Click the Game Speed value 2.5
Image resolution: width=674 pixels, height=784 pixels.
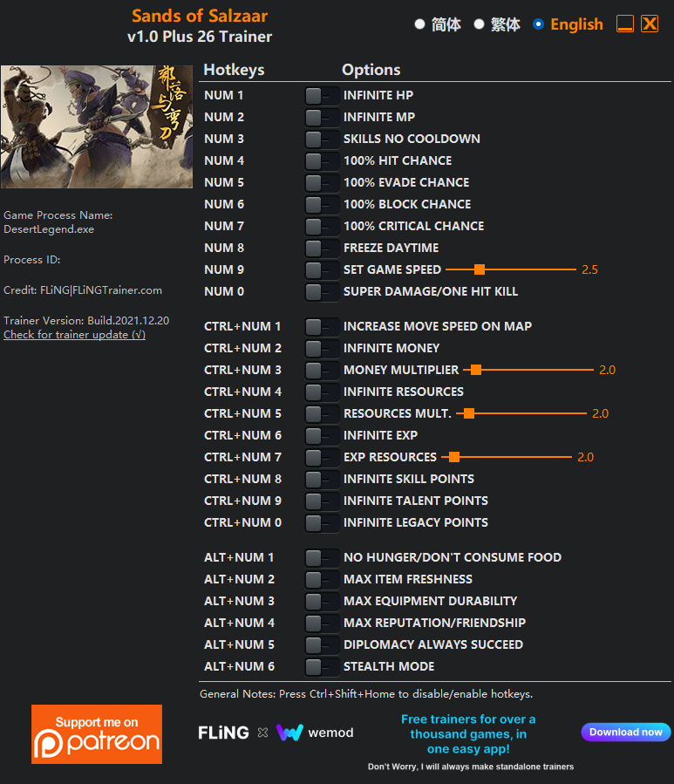(x=589, y=270)
